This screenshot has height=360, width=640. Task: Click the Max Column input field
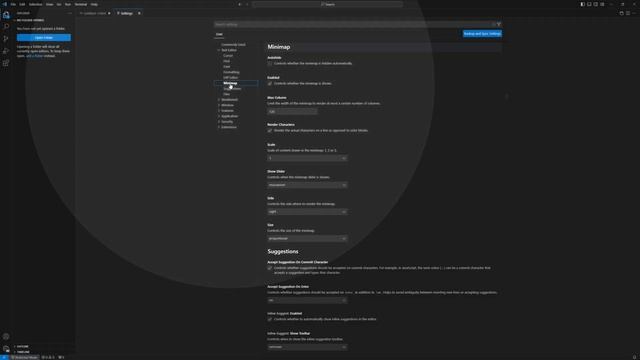tap(292, 111)
